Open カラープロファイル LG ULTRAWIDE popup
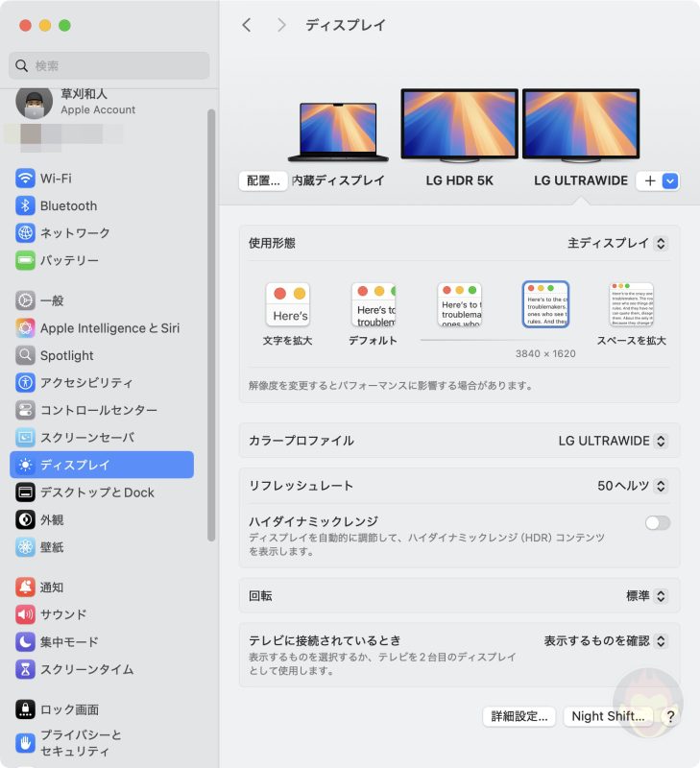This screenshot has height=768, width=700. (613, 441)
